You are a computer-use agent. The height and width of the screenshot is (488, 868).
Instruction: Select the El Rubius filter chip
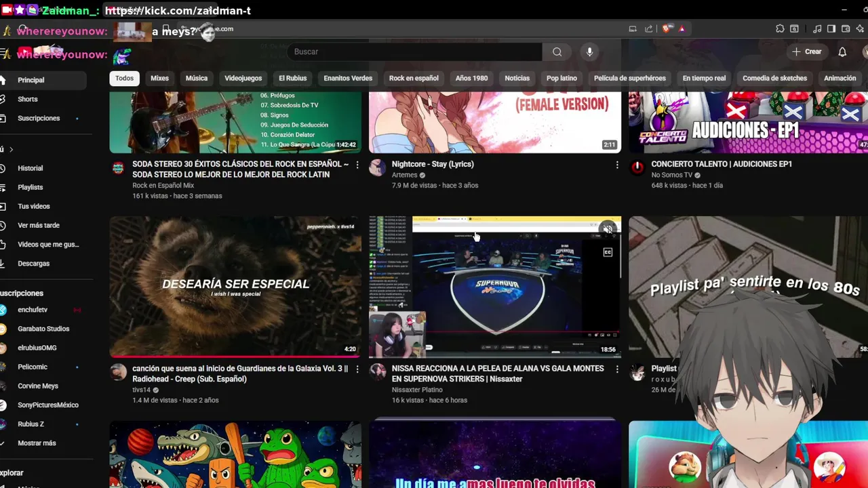click(293, 78)
